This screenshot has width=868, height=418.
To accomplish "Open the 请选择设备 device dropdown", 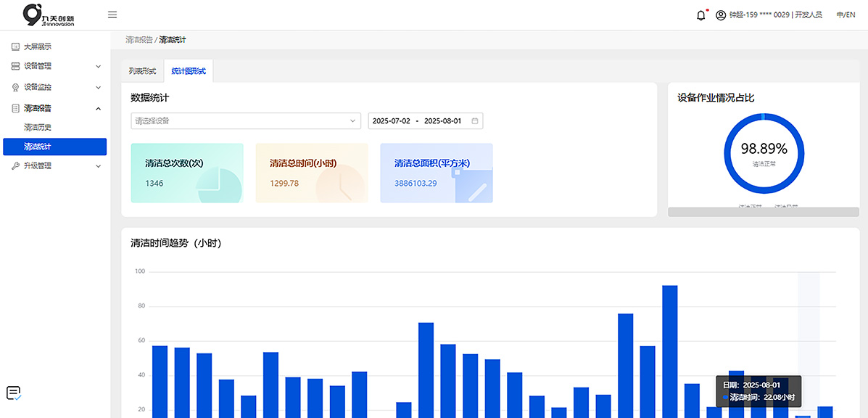I will pos(245,121).
